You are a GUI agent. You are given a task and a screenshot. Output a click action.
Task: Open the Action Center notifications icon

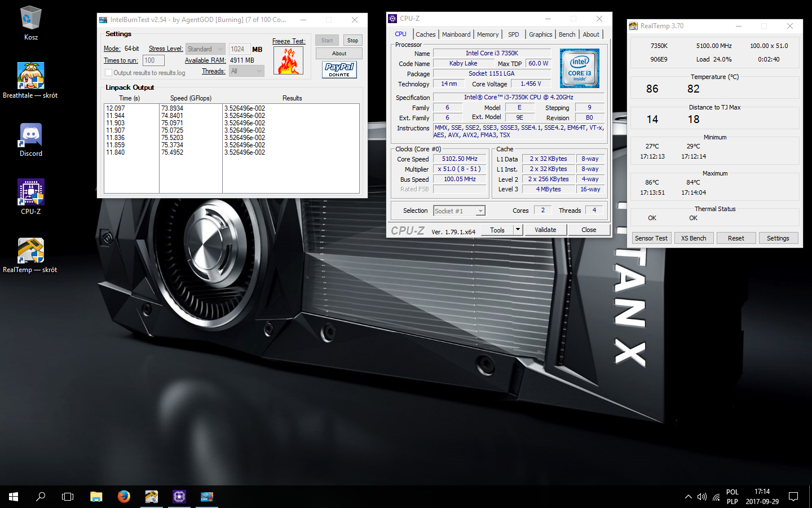tap(793, 497)
